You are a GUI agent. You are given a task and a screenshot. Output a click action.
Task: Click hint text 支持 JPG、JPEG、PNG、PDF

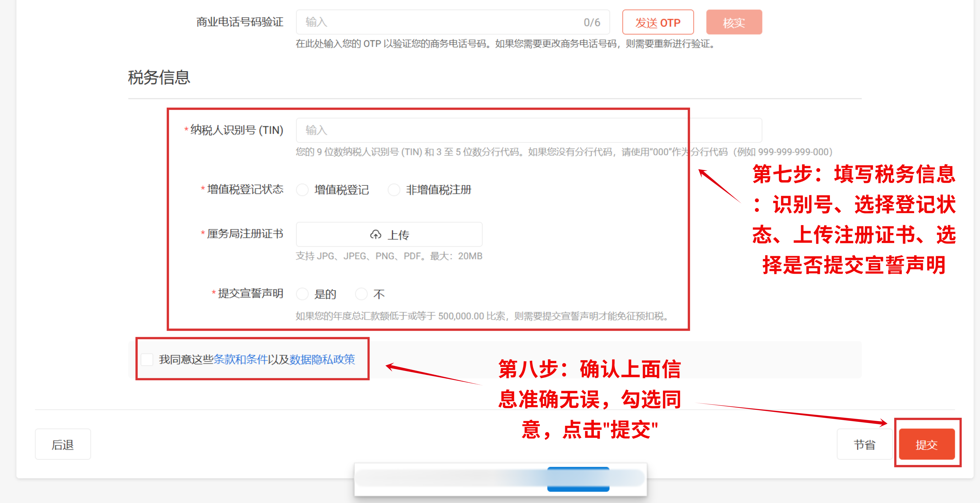(x=389, y=256)
